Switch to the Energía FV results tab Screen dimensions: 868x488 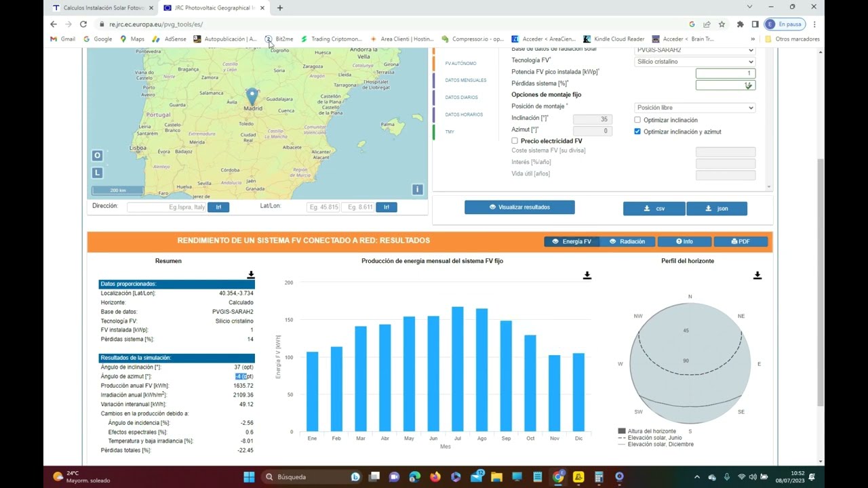tap(572, 241)
